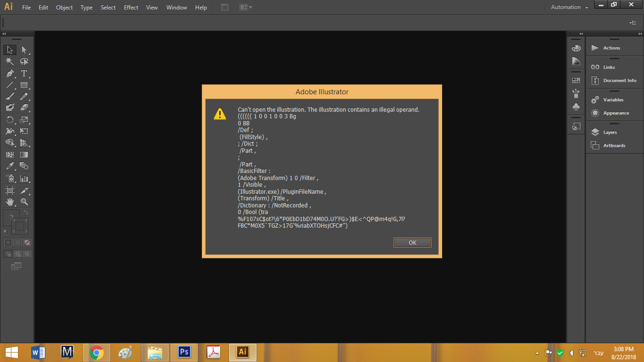This screenshot has width=644, height=362.
Task: Choose the Pencil tool
Action: (24, 96)
